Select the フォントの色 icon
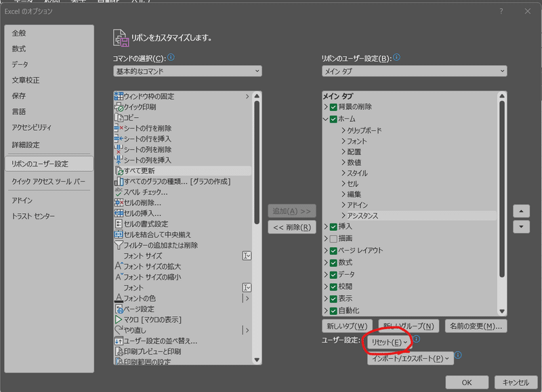542x392 pixels. pyautogui.click(x=119, y=298)
